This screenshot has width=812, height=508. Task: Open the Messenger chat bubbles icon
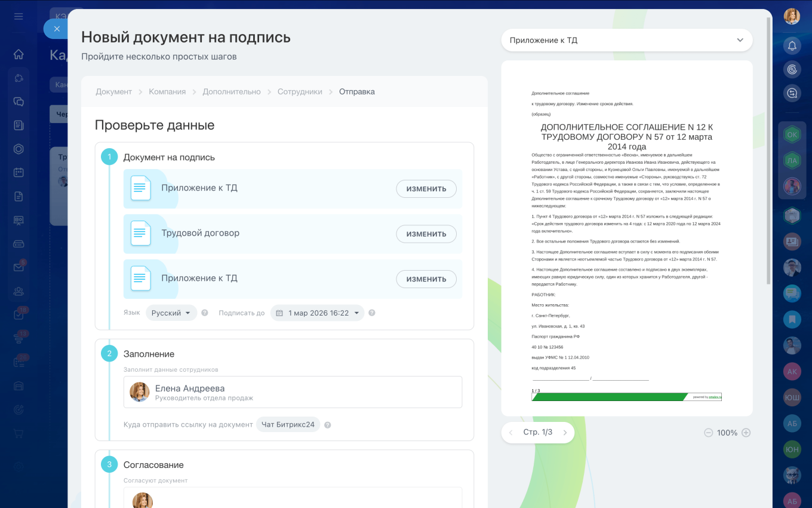18,102
